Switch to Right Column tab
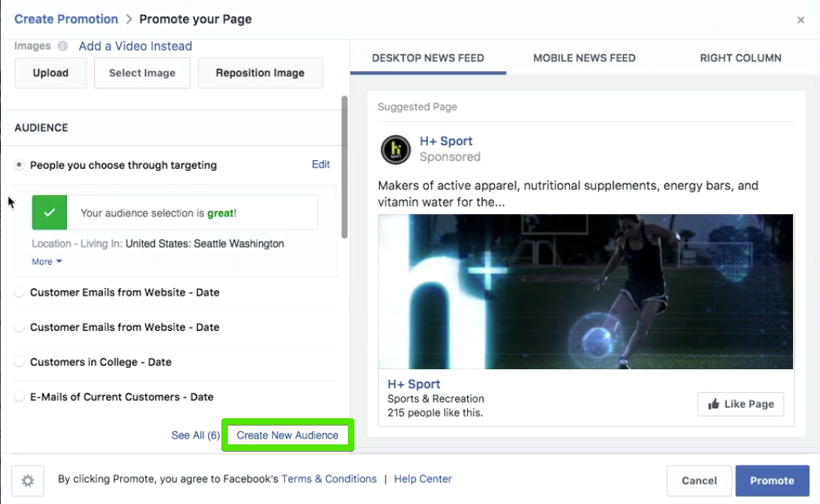 [741, 58]
